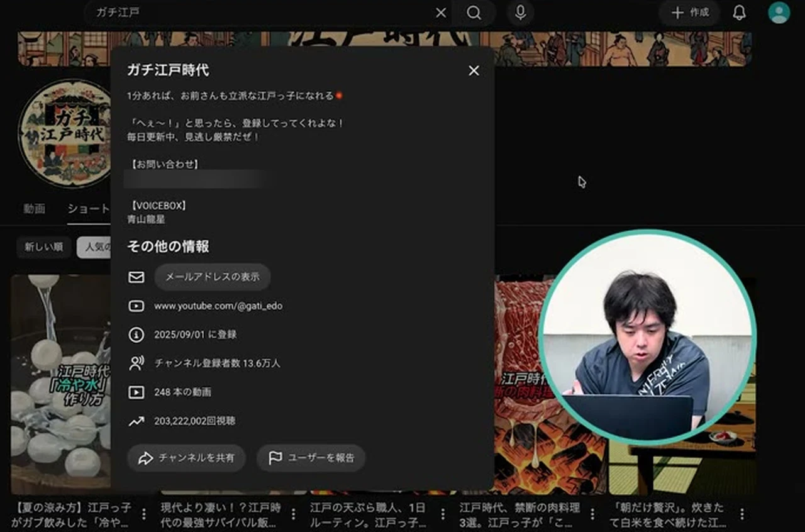Open the notifications bell
Image resolution: width=805 pixels, height=532 pixels.
pos(739,13)
